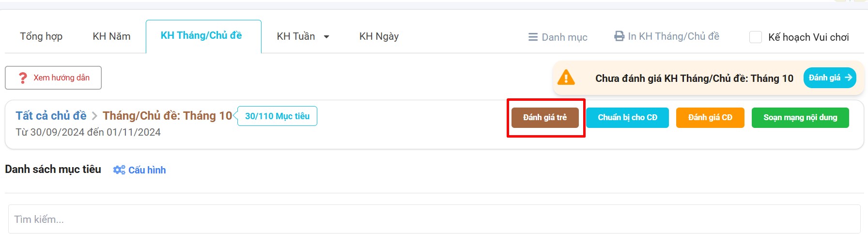Click the Chuẩn bị cho CĐ button
868x234 pixels.
coord(627,118)
